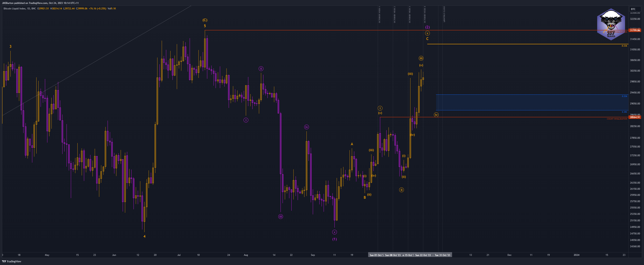
Task: Click the red 31799.86 price label
Action: tap(635, 30)
